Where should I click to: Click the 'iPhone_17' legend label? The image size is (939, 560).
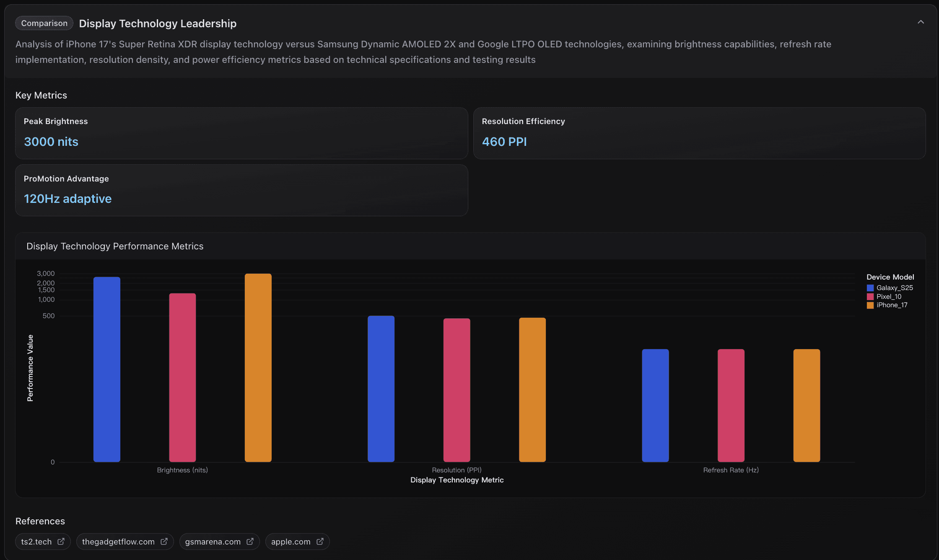(892, 305)
